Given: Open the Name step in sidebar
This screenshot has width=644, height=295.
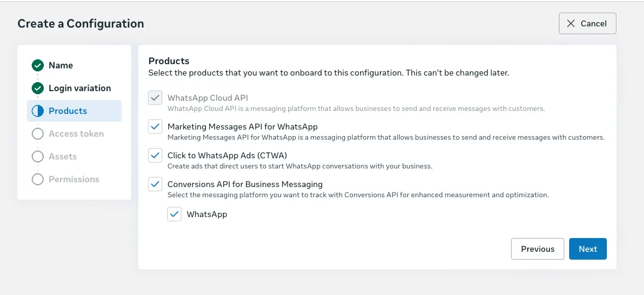Looking at the screenshot, I should (61, 65).
